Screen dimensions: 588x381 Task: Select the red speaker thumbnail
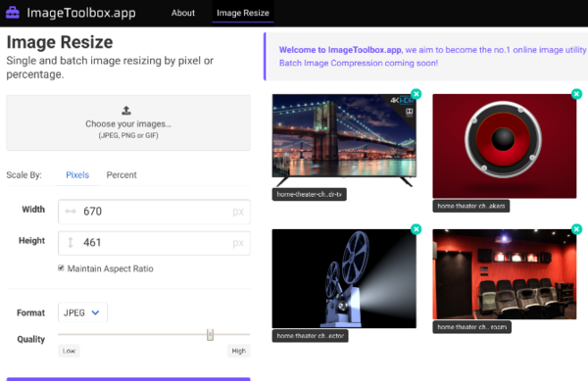tap(505, 146)
